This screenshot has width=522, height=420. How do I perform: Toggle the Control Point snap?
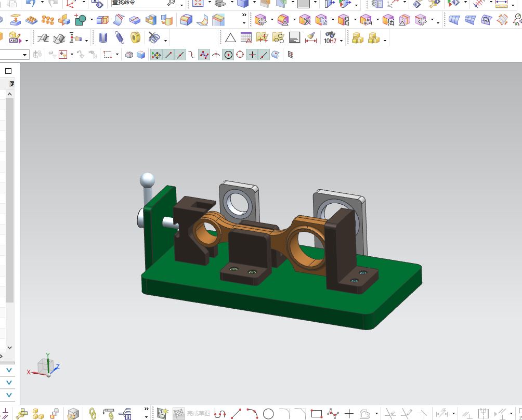(x=192, y=55)
